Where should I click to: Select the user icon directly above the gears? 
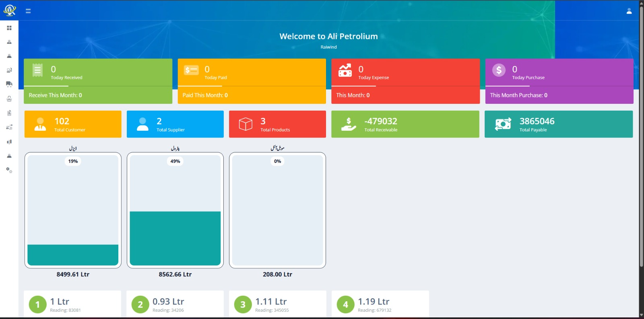[9, 156]
